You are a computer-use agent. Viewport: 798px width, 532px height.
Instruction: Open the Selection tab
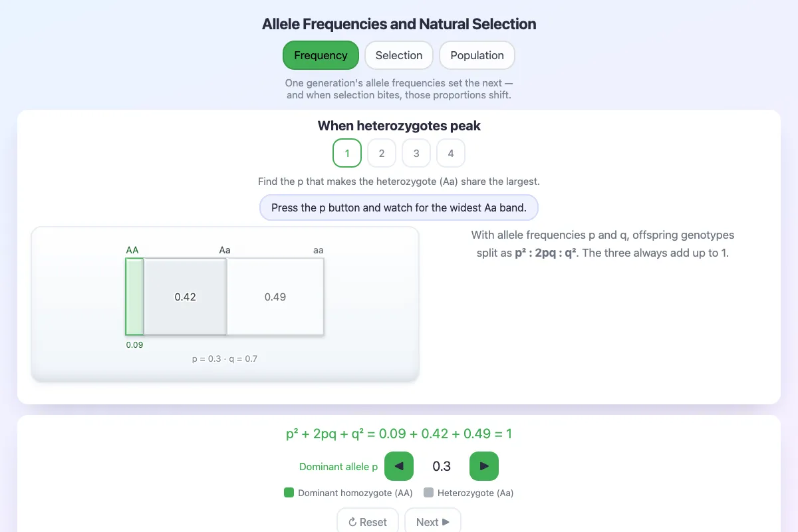[x=399, y=55]
